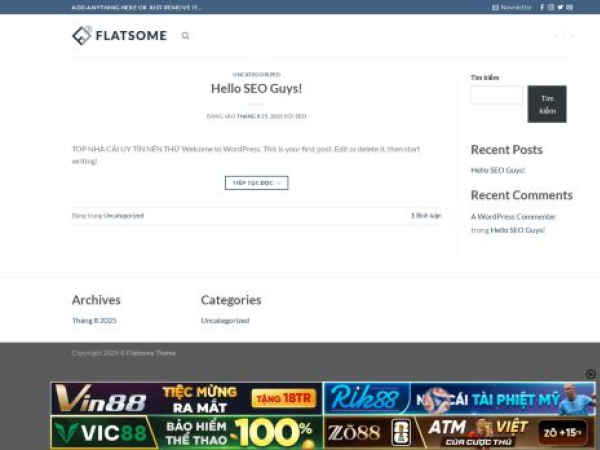The width and height of the screenshot is (600, 450).
Task: Click the Uncategorized label above post title
Action: [256, 74]
